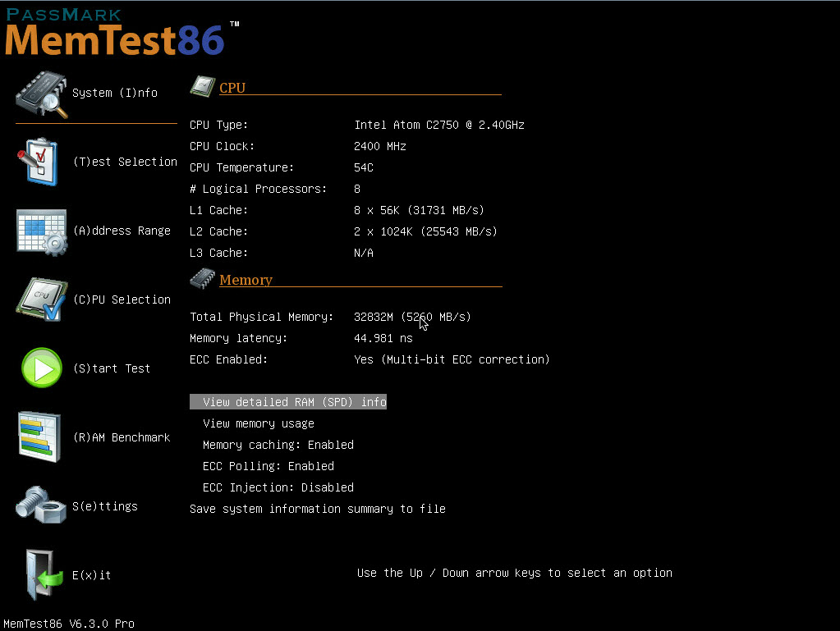Click the Logical Processors value 8
Screen dimensions: 840x631
click(x=357, y=189)
